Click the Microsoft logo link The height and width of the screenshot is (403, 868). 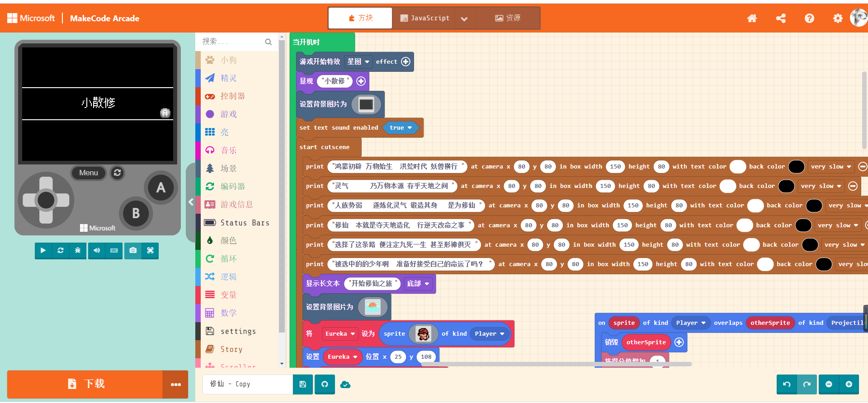[x=31, y=18]
